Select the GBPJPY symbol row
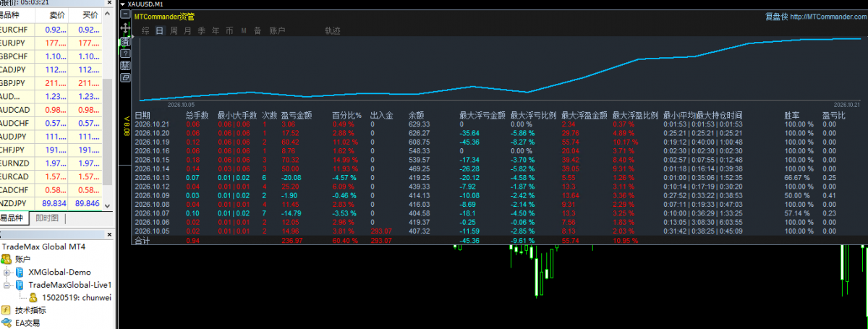The width and height of the screenshot is (868, 329). click(x=51, y=82)
